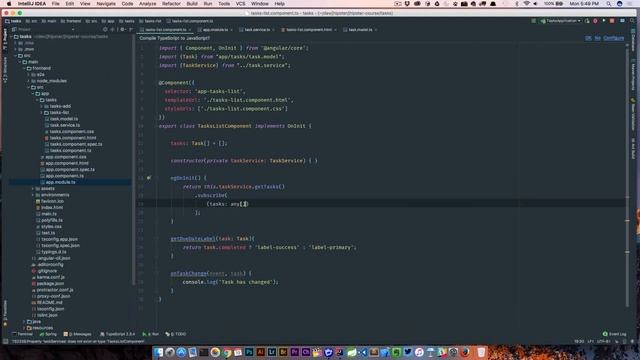Expand the environments folder

tap(33, 195)
